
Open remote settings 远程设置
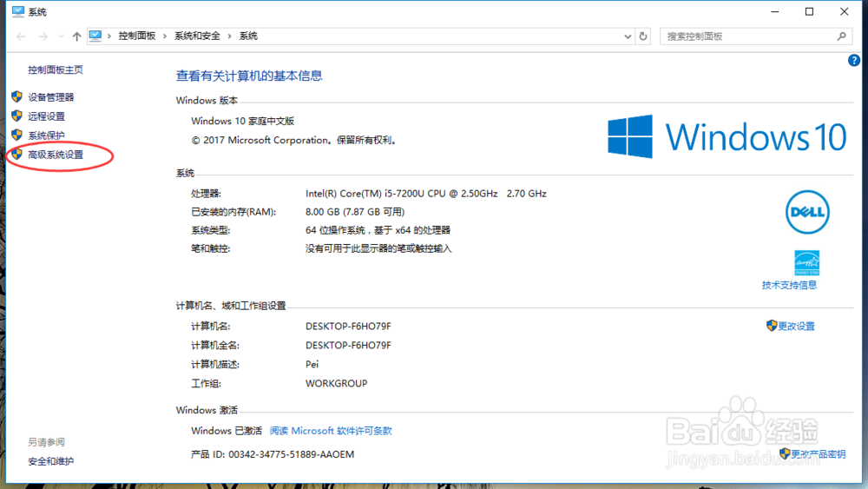tap(47, 116)
